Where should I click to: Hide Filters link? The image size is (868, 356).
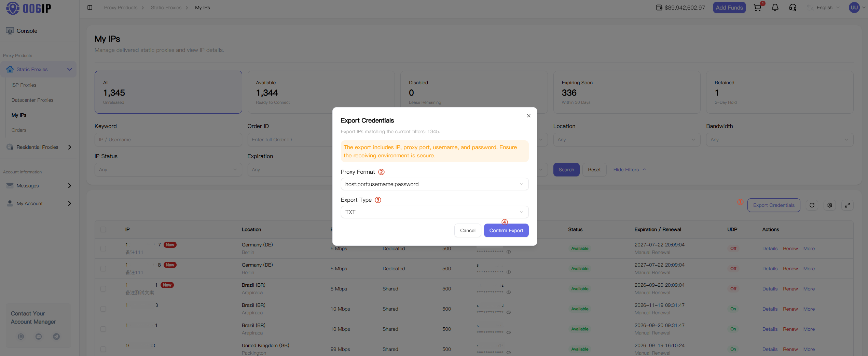(630, 170)
